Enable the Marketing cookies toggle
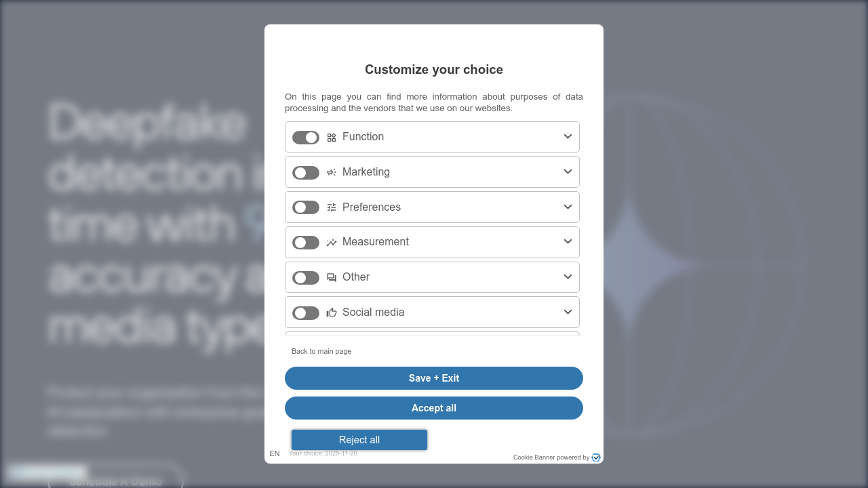 (306, 173)
